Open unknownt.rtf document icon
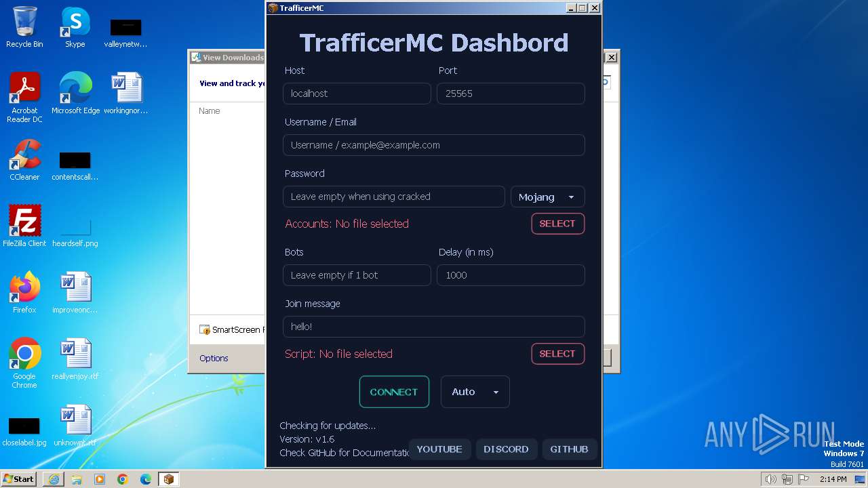Image resolution: width=868 pixels, height=488 pixels. (x=75, y=425)
